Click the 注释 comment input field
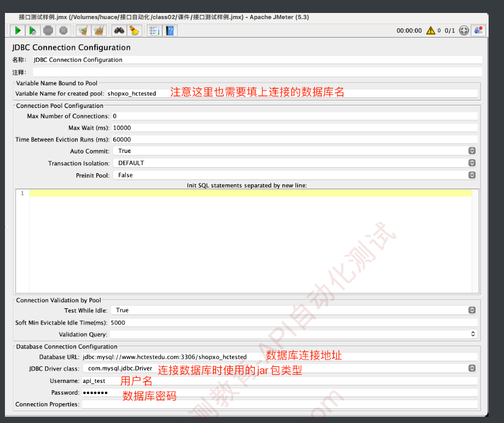Image resolution: width=504 pixels, height=423 pixels. coord(257,72)
